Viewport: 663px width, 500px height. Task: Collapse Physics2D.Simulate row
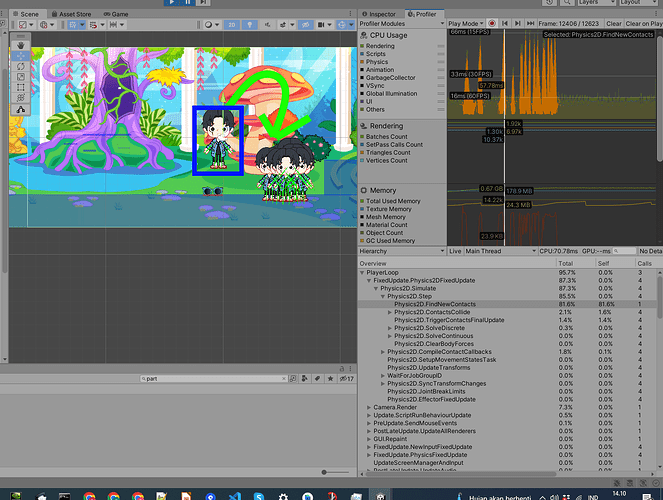coord(376,288)
